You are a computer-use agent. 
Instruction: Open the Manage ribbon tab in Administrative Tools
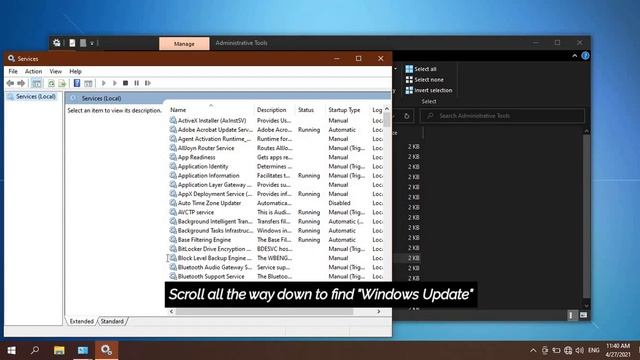point(184,44)
